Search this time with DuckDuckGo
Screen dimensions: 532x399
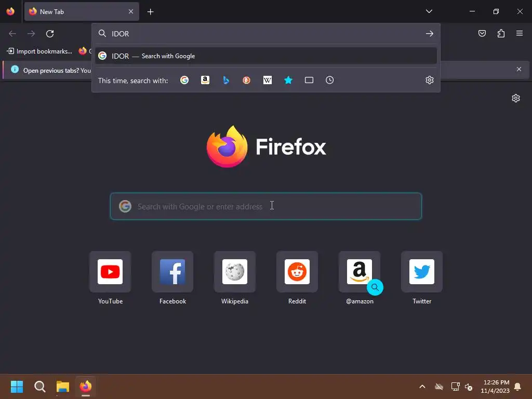click(247, 80)
